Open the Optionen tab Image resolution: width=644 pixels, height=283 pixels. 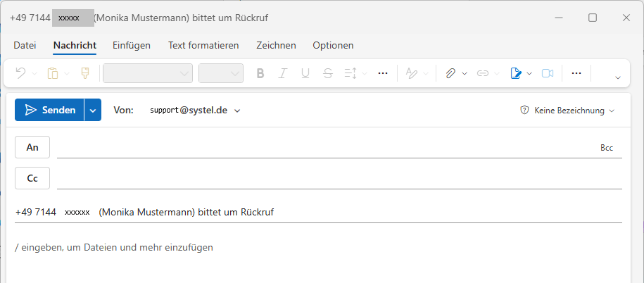point(333,45)
